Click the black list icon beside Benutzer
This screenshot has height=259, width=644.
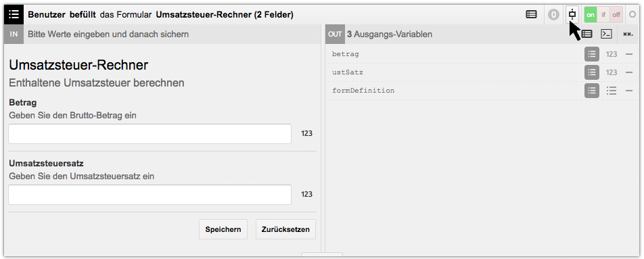click(14, 14)
